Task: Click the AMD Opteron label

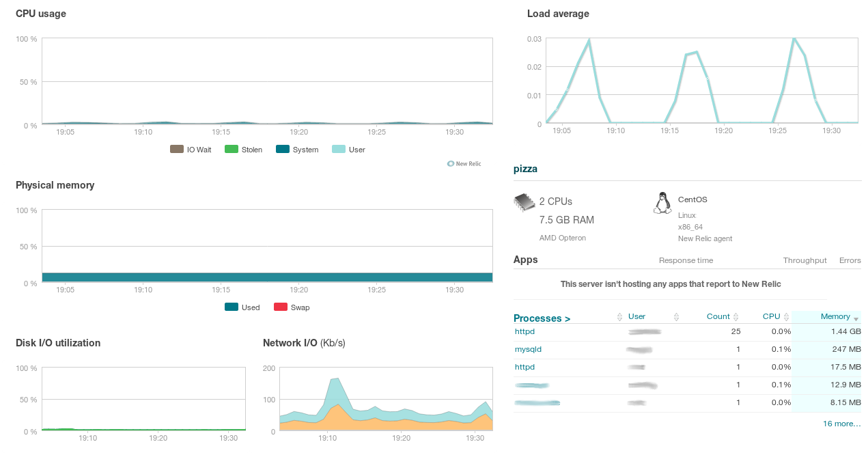Action: point(563,238)
